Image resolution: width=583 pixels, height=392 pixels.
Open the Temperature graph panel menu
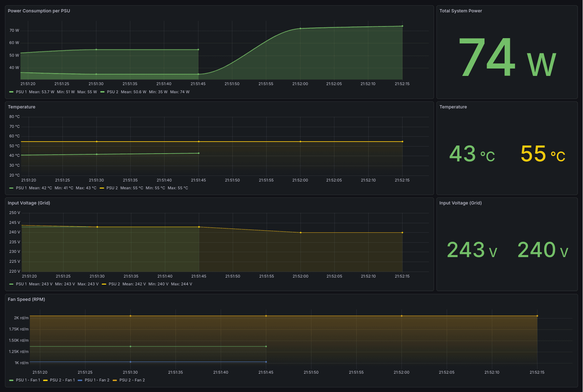click(22, 107)
